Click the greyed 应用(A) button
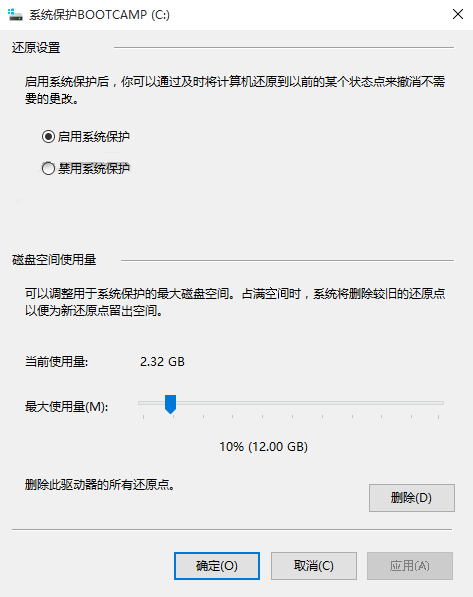Image resolution: width=473 pixels, height=597 pixels. coord(410,566)
